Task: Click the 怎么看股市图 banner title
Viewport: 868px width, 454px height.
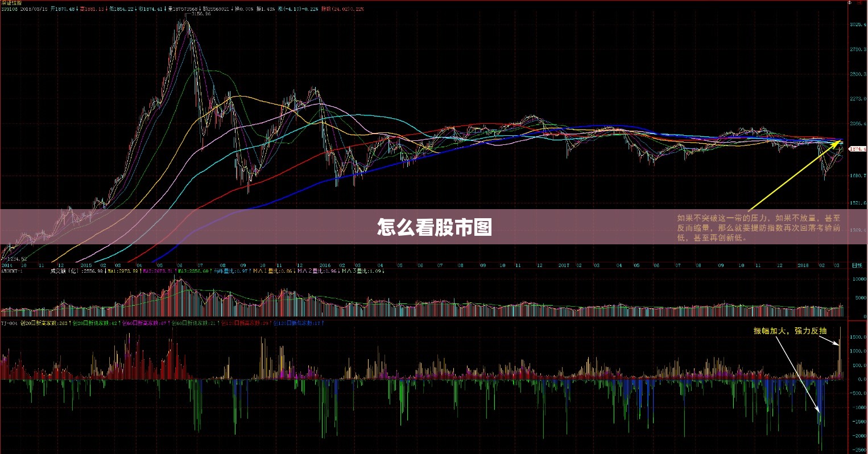Action: click(x=434, y=227)
